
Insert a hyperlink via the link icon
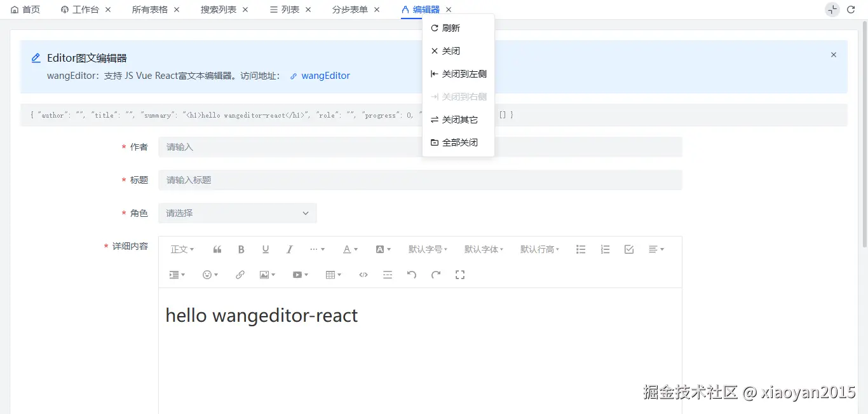tap(240, 275)
